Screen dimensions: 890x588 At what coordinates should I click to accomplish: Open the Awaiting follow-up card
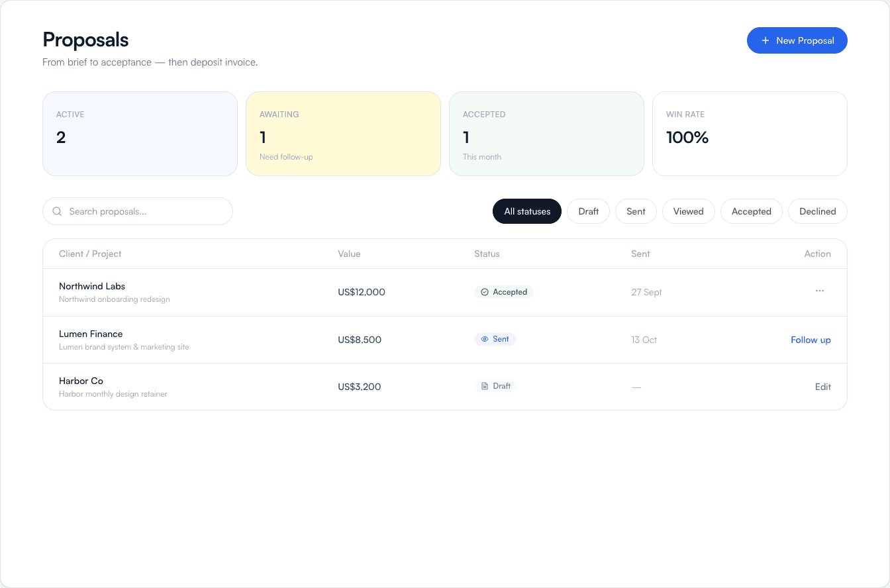pyautogui.click(x=343, y=134)
